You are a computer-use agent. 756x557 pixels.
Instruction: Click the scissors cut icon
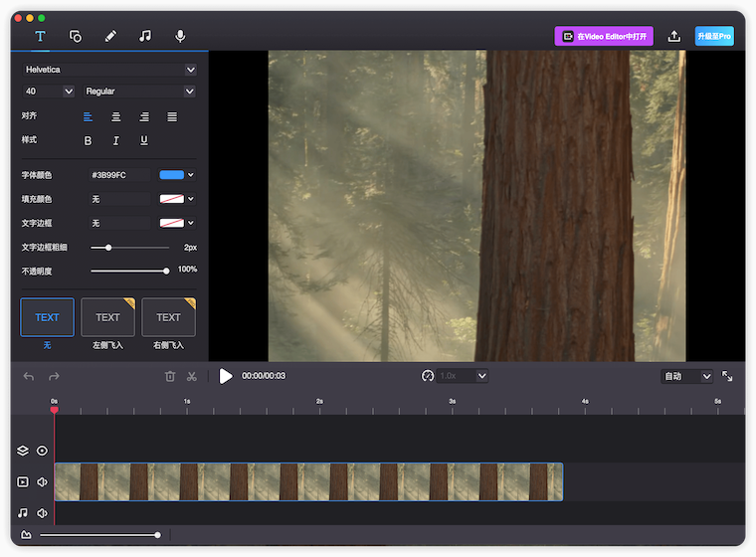coord(192,376)
